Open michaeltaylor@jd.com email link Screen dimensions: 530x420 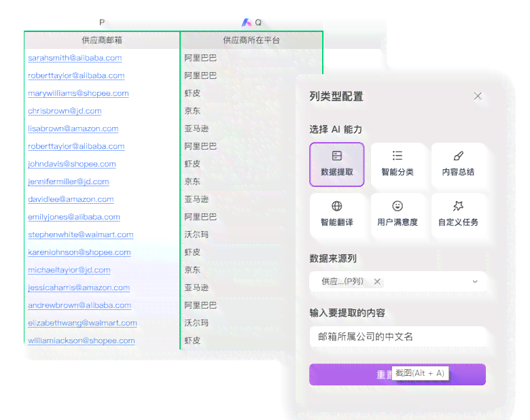69,270
